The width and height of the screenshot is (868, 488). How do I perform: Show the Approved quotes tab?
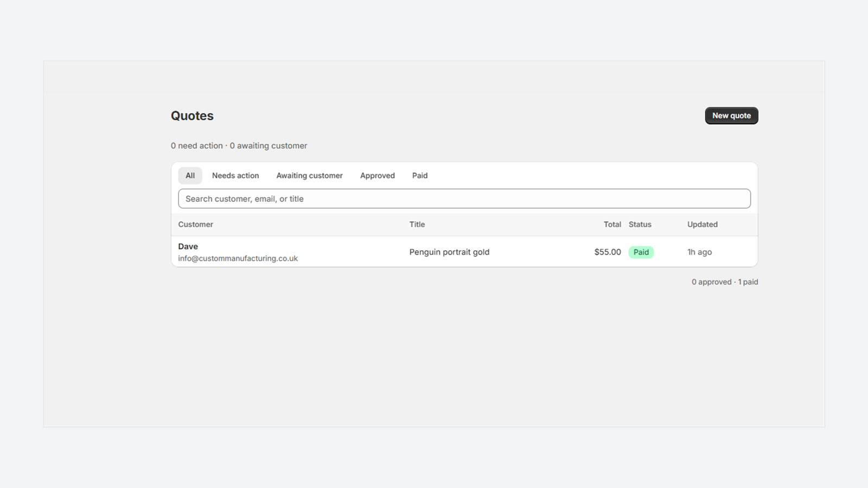click(x=378, y=176)
